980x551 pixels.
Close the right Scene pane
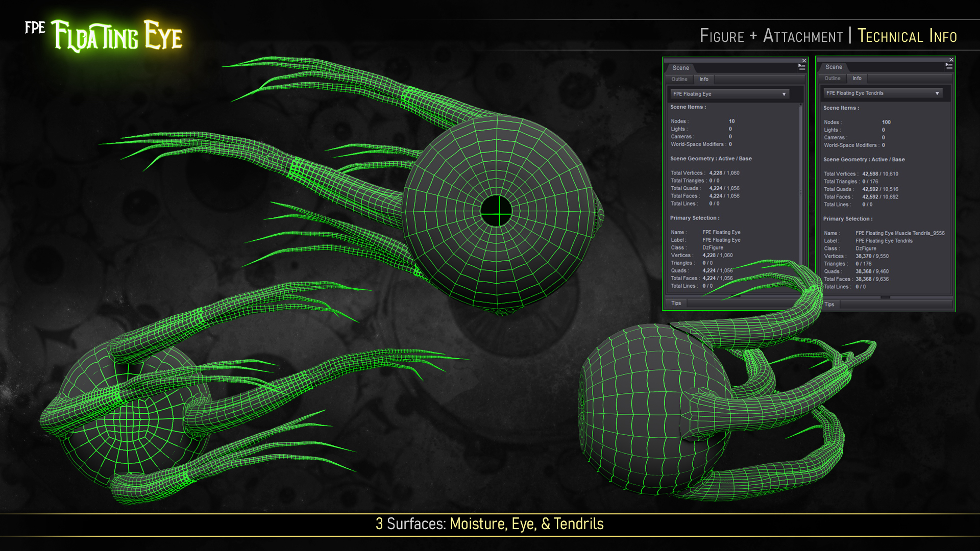pos(951,59)
